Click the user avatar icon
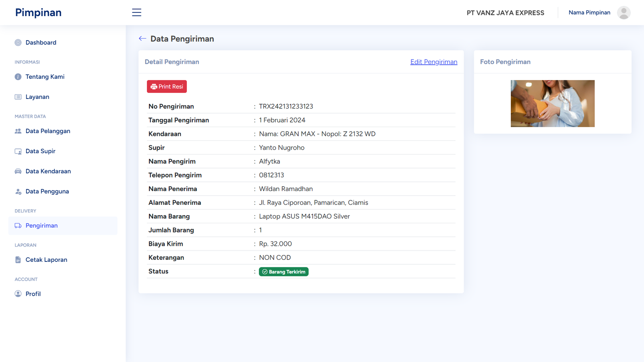Viewport: 644px width, 362px height. pos(623,12)
